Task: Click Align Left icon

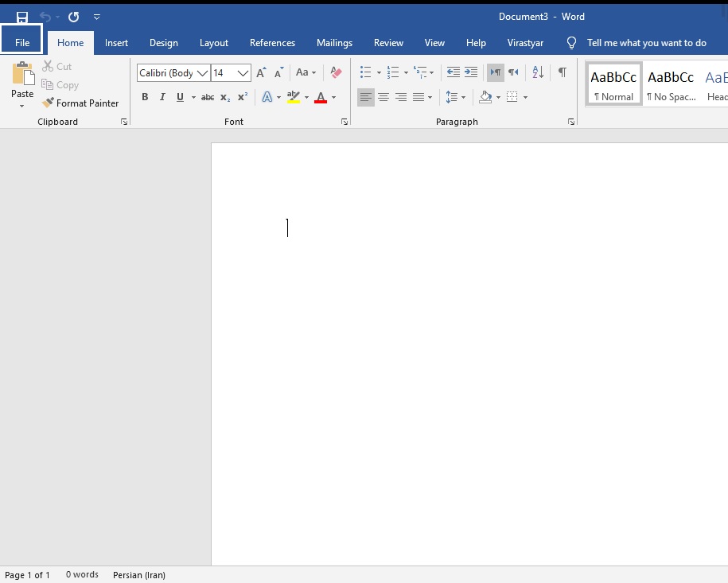Action: [366, 97]
